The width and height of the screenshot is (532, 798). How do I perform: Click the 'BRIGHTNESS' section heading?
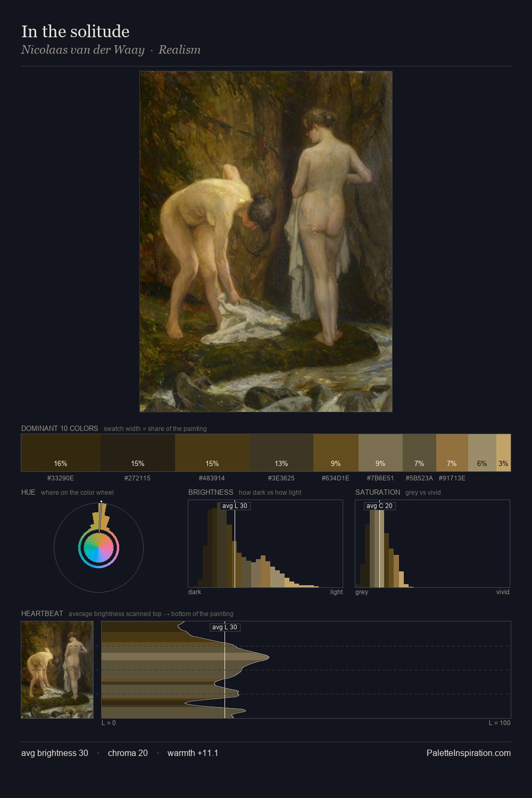(x=211, y=492)
